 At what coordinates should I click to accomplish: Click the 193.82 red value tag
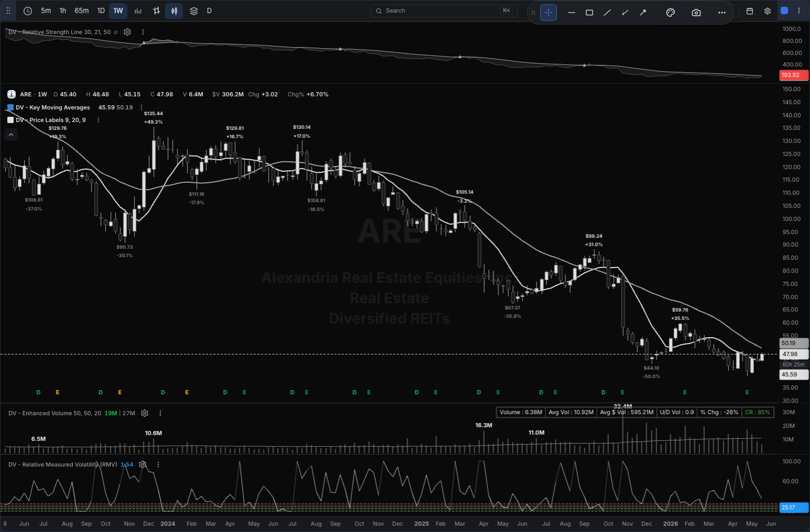[x=794, y=75]
